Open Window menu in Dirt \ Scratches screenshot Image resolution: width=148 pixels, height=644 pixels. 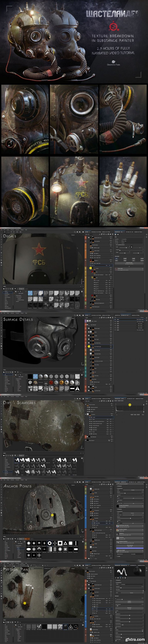(x=12, y=396)
